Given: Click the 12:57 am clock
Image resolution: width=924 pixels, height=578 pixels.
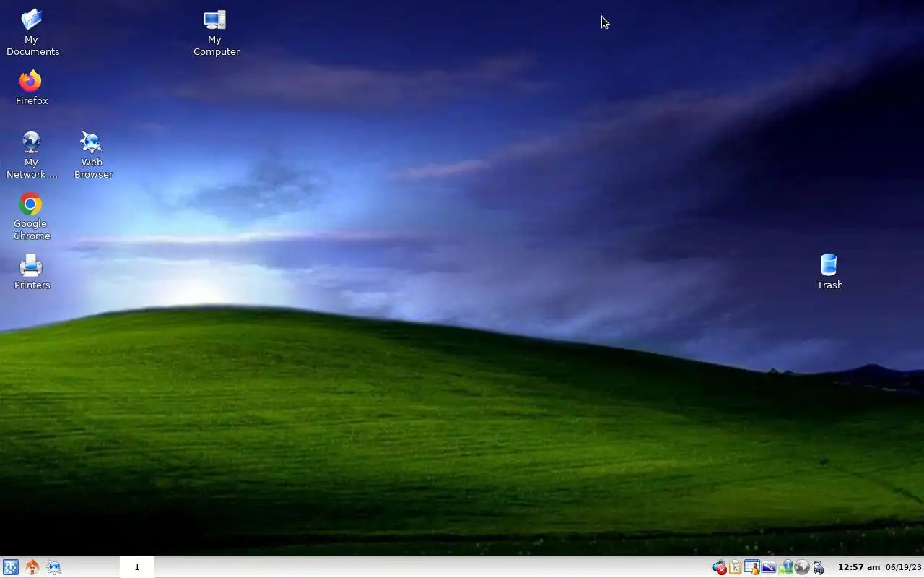Looking at the screenshot, I should [x=858, y=567].
